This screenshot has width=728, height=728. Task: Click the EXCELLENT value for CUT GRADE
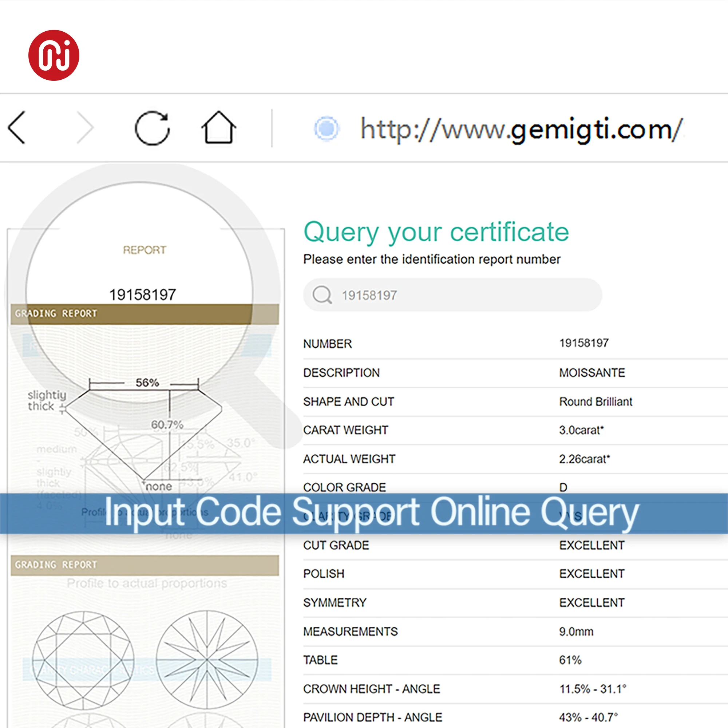tap(591, 545)
